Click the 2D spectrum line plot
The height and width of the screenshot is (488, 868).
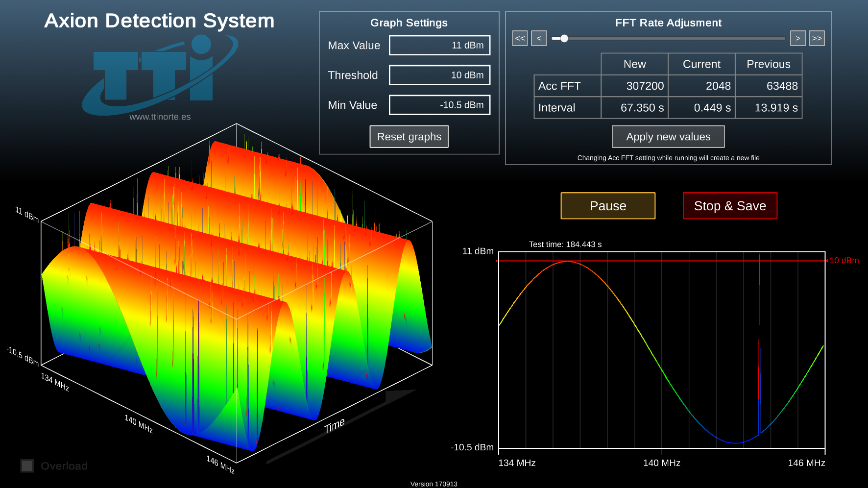(x=662, y=350)
